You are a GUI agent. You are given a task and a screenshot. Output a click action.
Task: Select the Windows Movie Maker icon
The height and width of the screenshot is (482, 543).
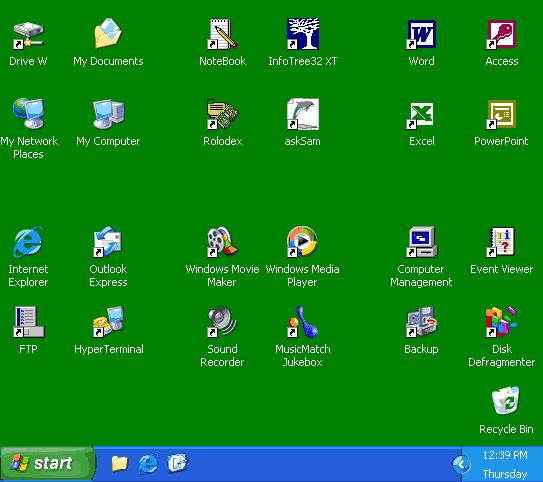[x=222, y=242]
